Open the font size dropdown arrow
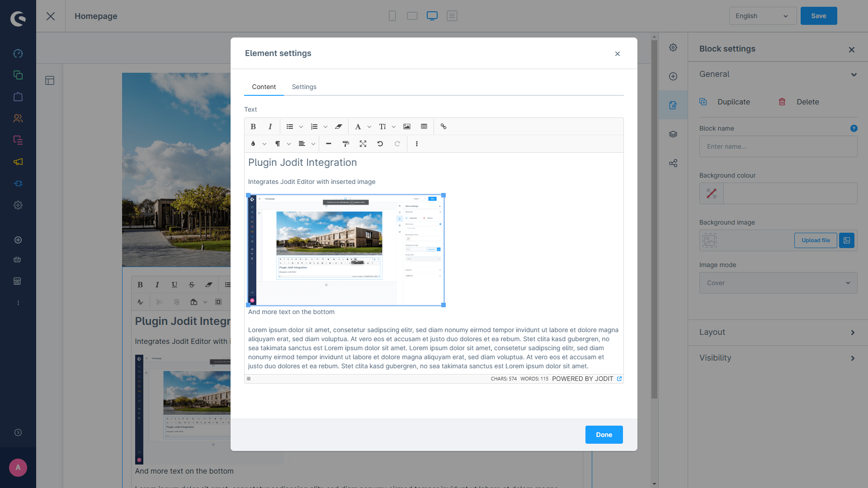 (x=394, y=127)
